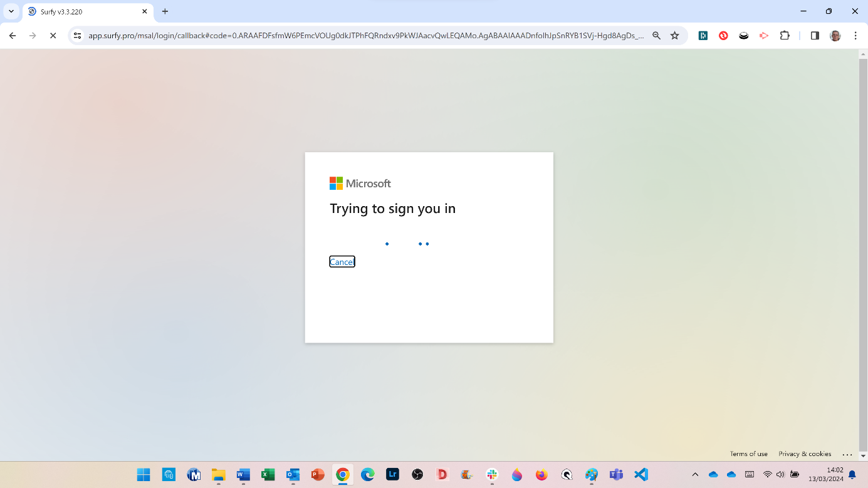Open the tab search dropdown
The height and width of the screenshot is (488, 868).
[11, 11]
